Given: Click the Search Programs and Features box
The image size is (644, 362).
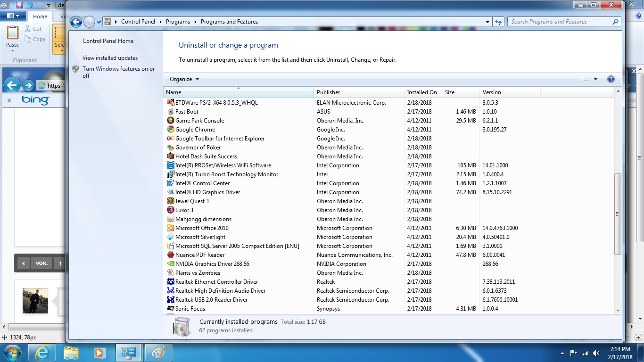Looking at the screenshot, I should 560,22.
